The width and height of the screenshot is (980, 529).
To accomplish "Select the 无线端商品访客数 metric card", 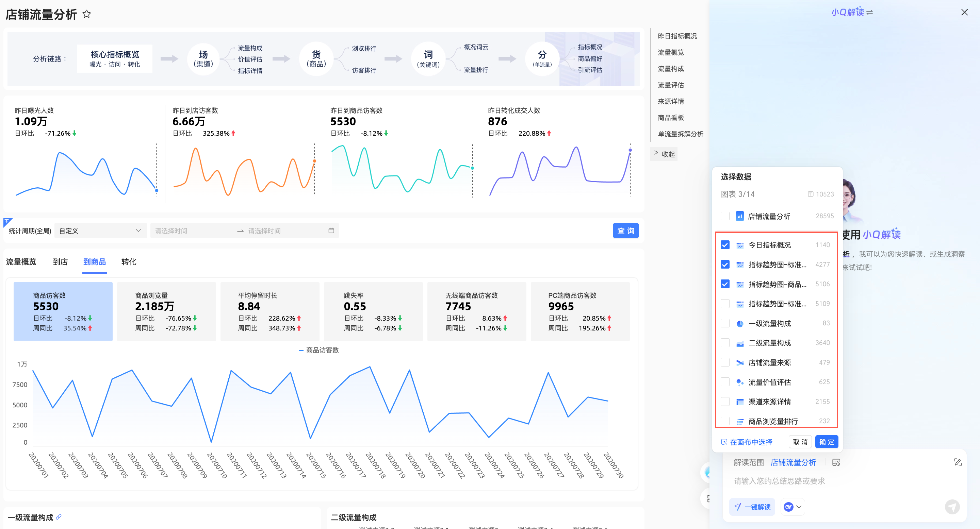I will tap(477, 311).
